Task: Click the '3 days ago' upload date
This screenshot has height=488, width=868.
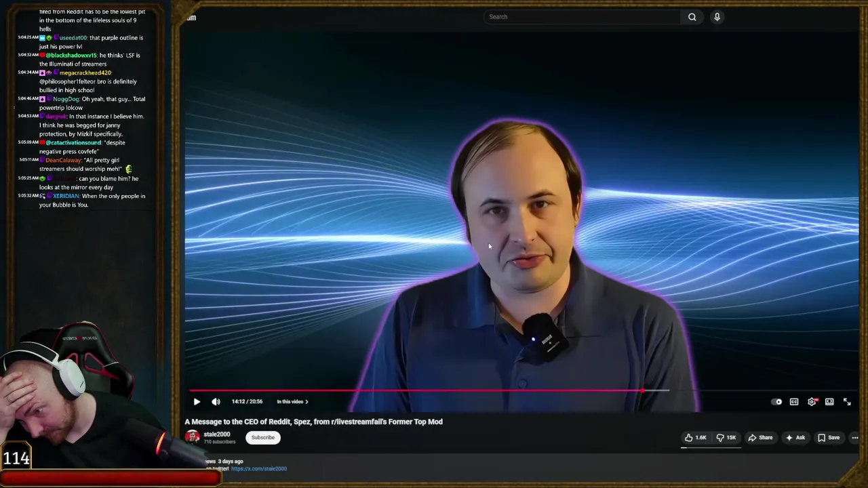Action: click(x=231, y=462)
